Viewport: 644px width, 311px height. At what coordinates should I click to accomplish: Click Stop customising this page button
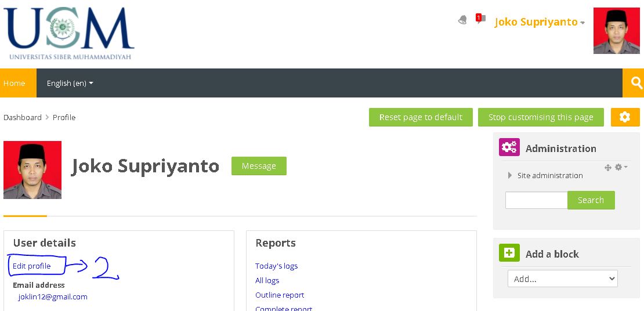541,117
